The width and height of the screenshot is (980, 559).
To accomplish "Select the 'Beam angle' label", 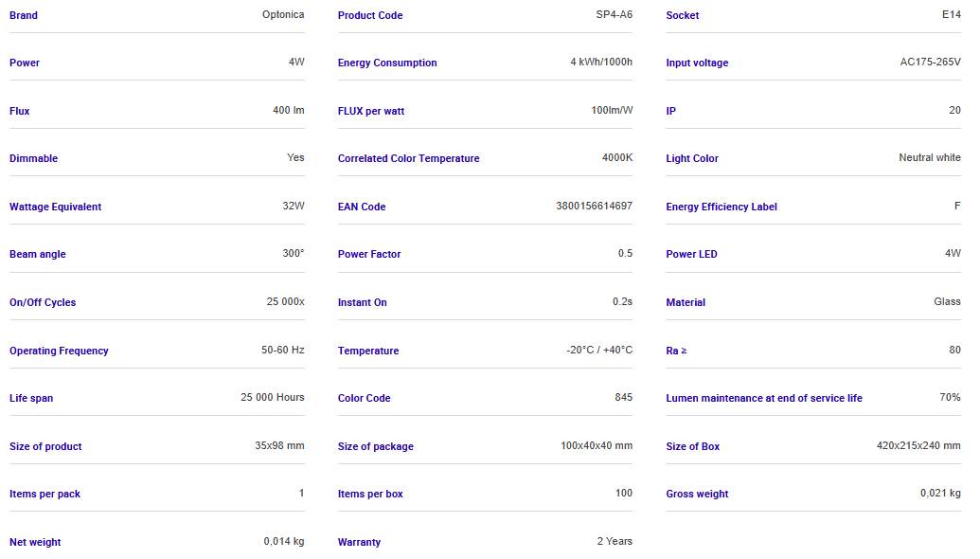I will tap(38, 255).
